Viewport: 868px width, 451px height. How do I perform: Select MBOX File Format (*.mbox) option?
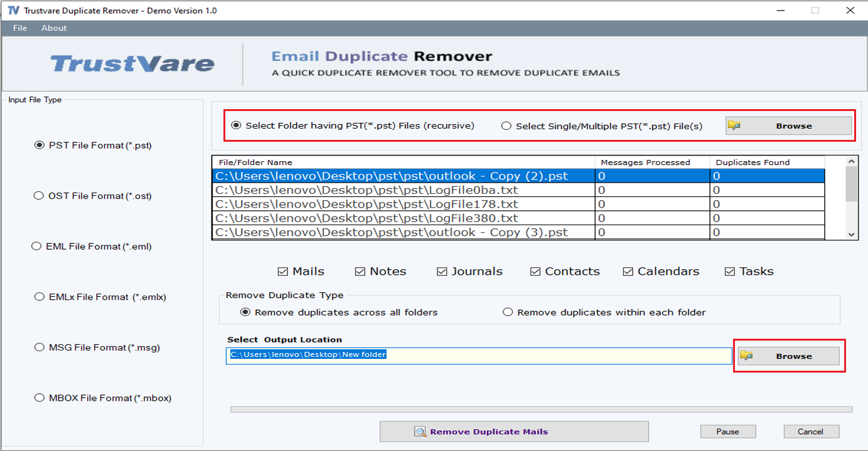(103, 398)
